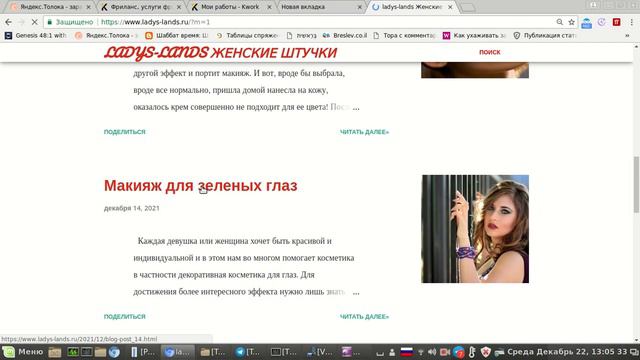
Task: Open the Тора с комментариями bookmark
Action: coord(404,36)
